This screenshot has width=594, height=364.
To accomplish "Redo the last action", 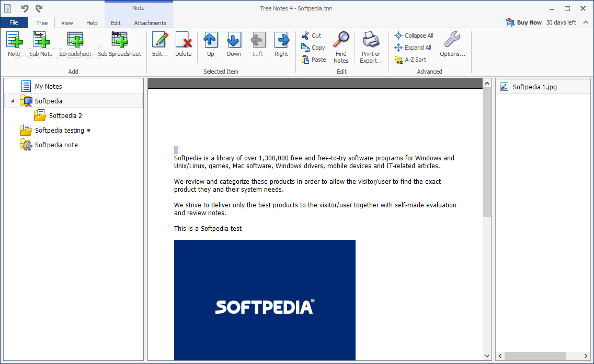I will click(39, 8).
